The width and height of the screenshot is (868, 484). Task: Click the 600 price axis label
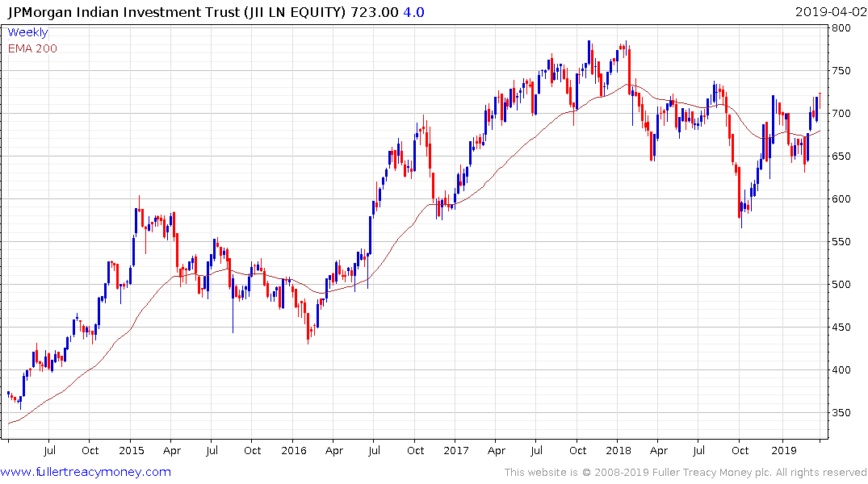841,199
